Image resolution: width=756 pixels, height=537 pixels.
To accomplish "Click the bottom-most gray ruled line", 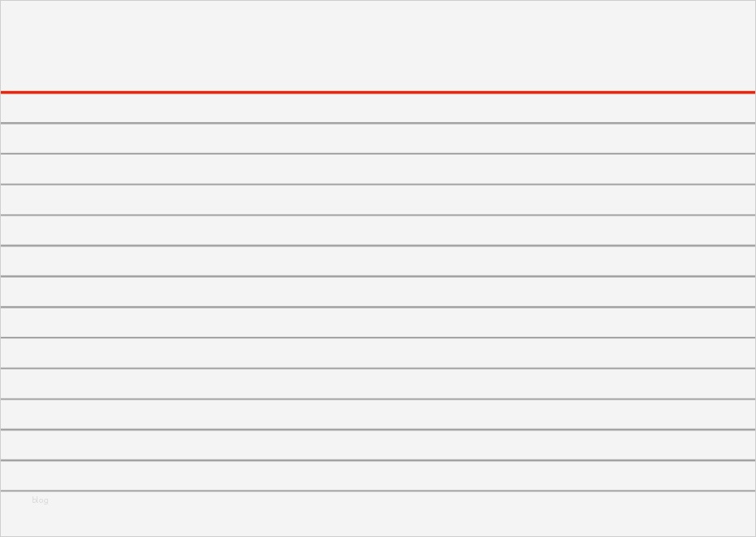I will tap(378, 491).
